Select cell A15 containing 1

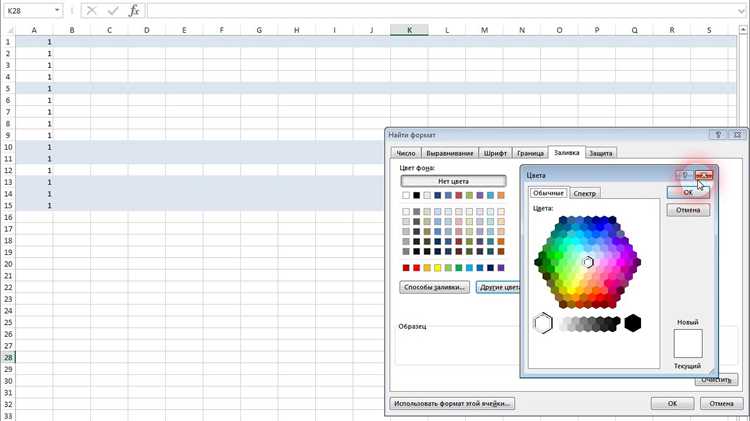[34, 205]
